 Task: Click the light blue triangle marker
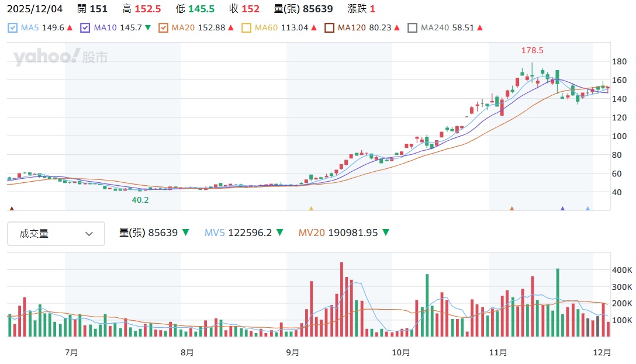pos(587,208)
